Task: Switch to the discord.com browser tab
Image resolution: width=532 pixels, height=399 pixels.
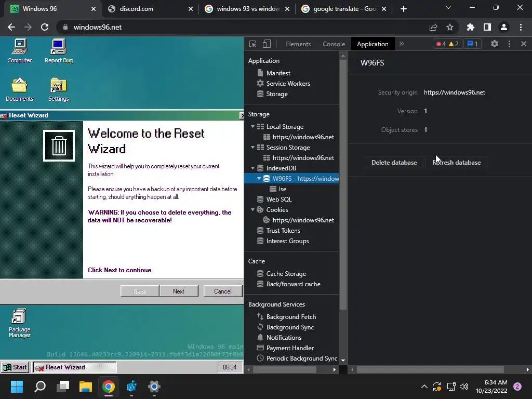Action: pos(150,9)
